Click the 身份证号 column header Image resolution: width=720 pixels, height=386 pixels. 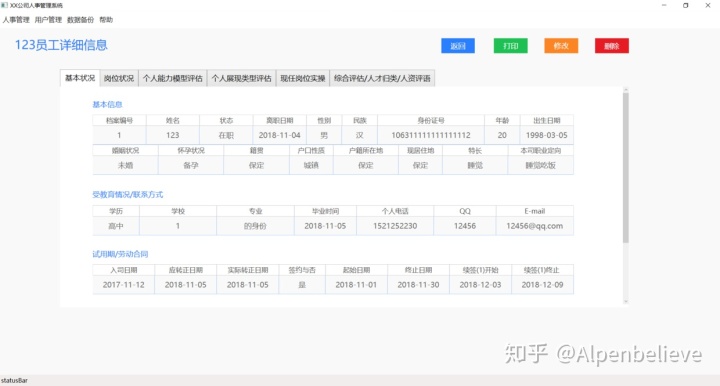[x=431, y=121]
